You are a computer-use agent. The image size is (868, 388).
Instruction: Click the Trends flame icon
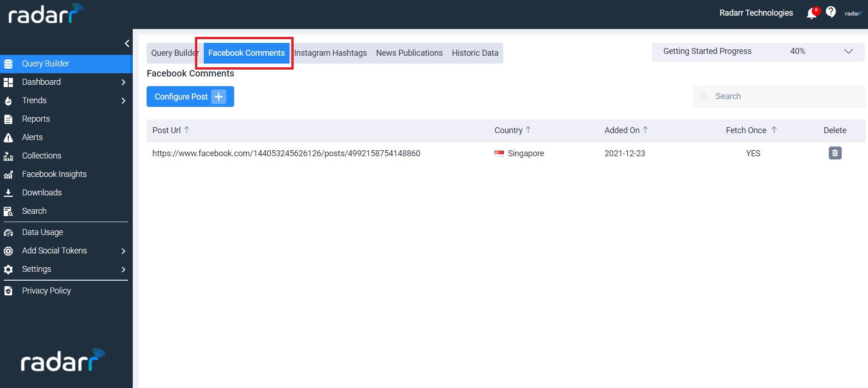[8, 101]
